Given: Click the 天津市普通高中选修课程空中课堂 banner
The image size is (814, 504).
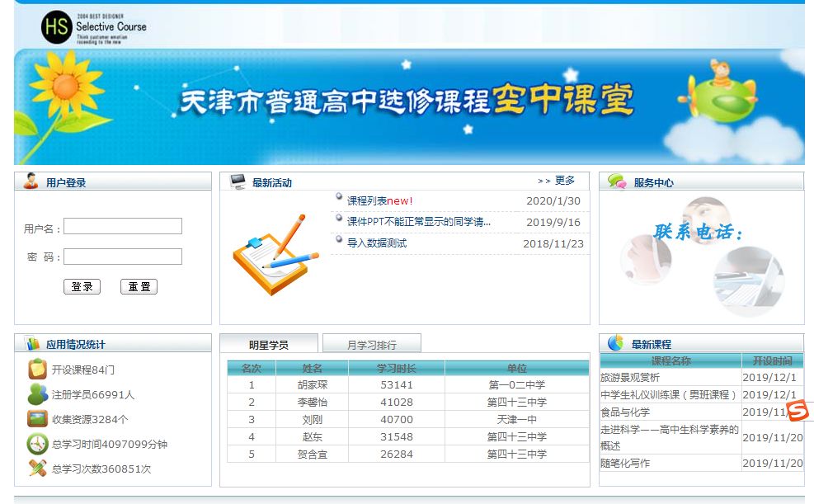Looking at the screenshot, I should [409, 106].
